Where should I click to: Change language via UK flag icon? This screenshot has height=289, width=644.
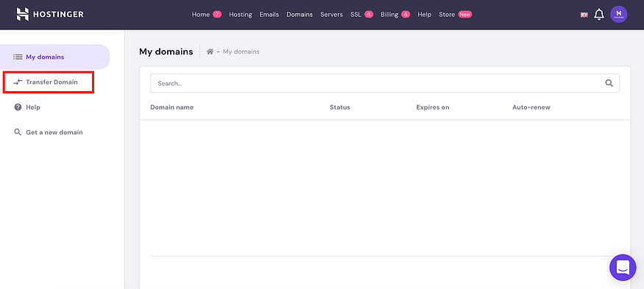click(x=584, y=15)
